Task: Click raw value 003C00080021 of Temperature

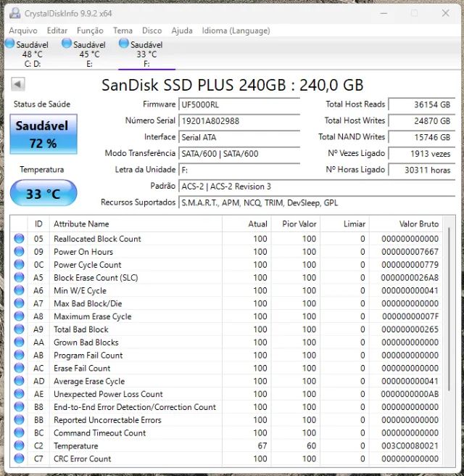Action: [x=410, y=446]
